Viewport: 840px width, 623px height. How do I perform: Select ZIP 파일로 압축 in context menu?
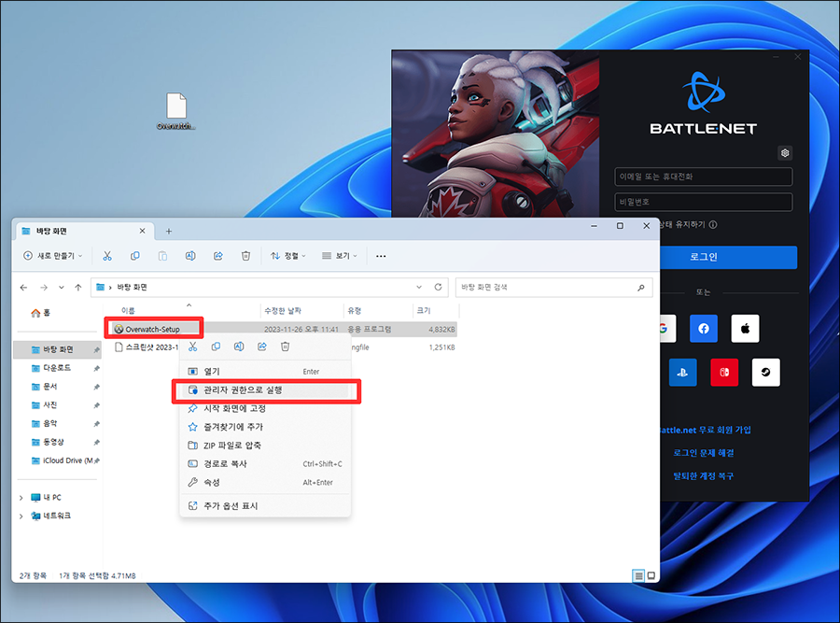click(265, 446)
